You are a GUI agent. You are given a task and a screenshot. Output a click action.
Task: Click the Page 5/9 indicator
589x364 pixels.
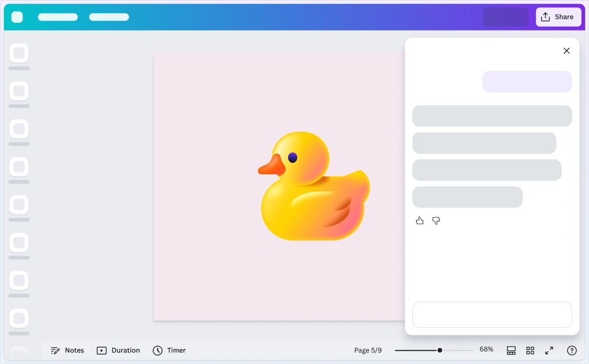tap(368, 350)
